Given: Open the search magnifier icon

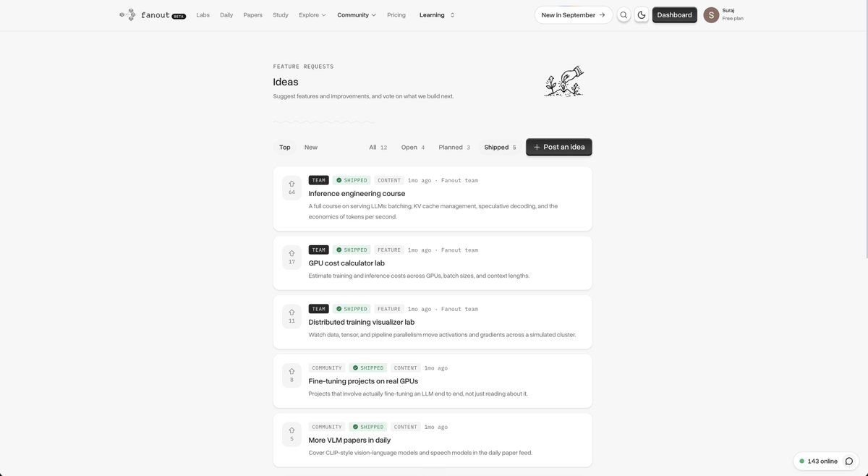Looking at the screenshot, I should pyautogui.click(x=624, y=14).
